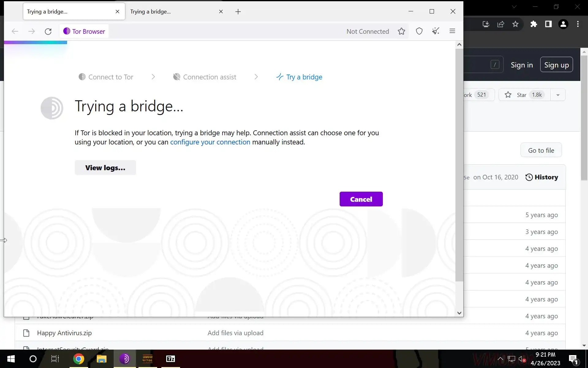Bookmark page with star icon in Tor
This screenshot has width=588, height=368.
(401, 31)
